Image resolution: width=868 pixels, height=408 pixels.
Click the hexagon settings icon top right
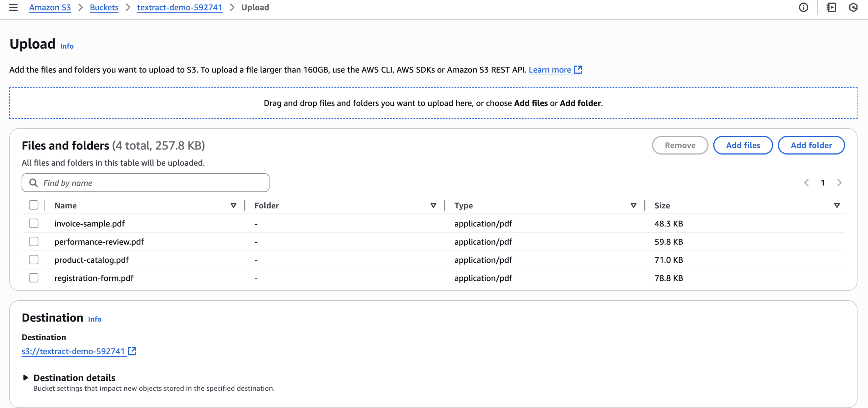853,7
